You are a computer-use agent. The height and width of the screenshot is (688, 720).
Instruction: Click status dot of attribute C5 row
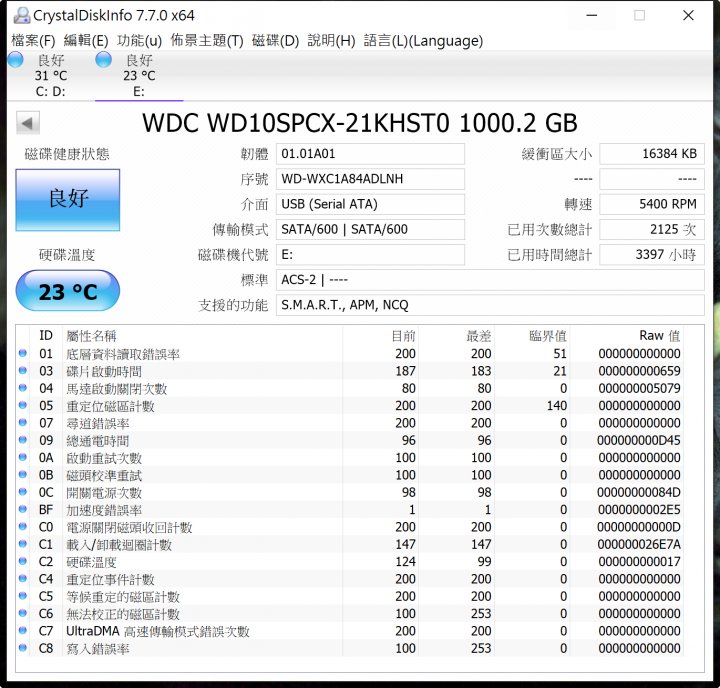(x=22, y=596)
